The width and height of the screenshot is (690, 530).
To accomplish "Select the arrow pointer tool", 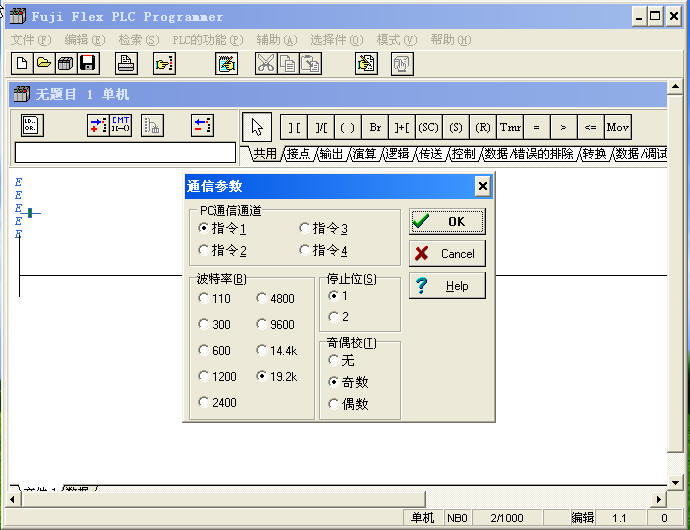I will point(257,127).
